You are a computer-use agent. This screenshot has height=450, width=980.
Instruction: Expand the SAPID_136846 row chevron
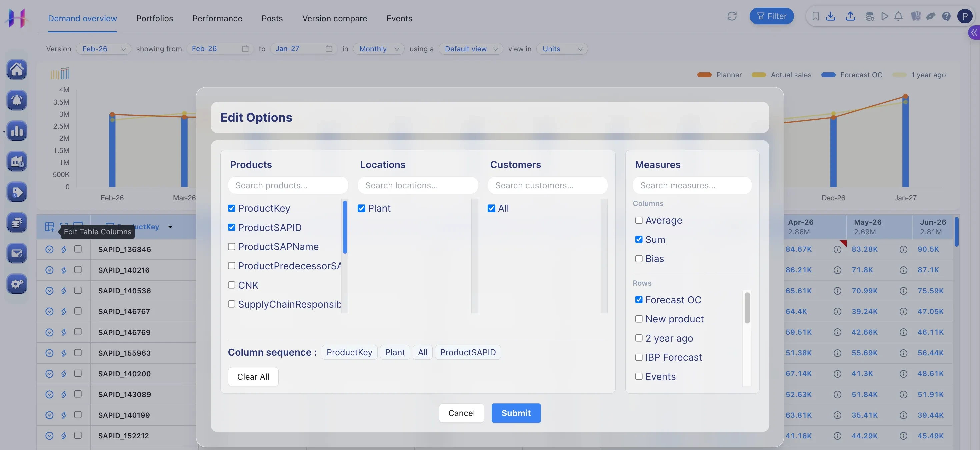click(x=49, y=249)
